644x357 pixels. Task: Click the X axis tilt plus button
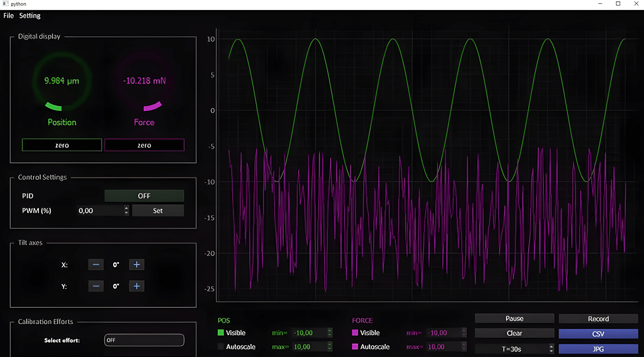coord(137,265)
